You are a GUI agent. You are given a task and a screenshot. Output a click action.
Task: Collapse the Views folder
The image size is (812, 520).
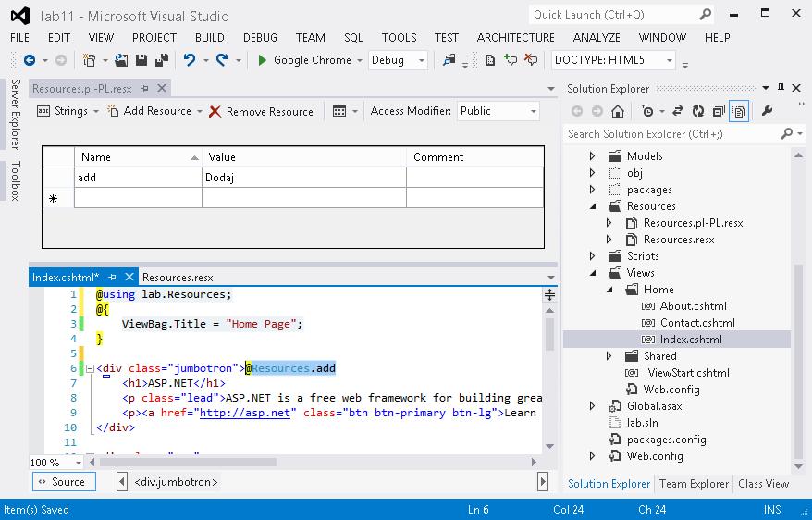(x=593, y=272)
